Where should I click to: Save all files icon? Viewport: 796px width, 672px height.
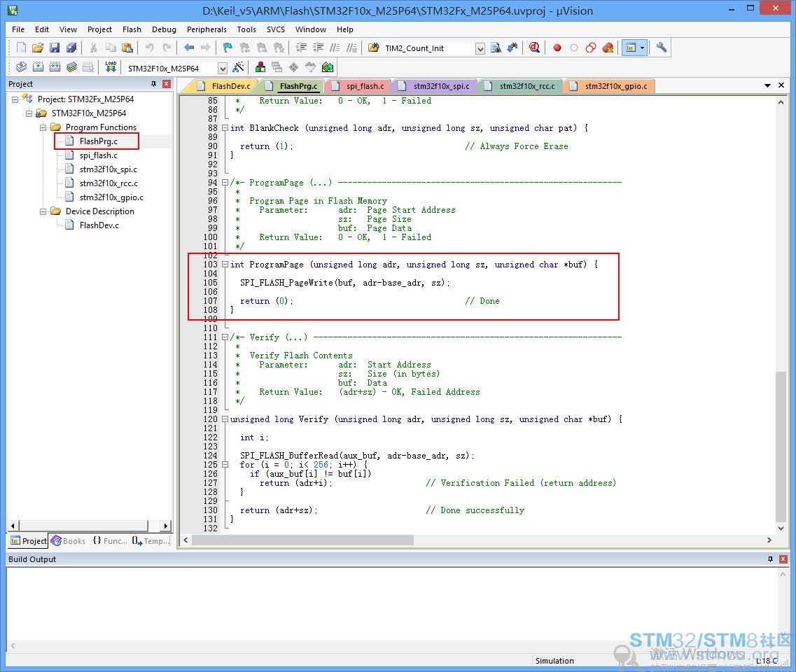pos(71,48)
